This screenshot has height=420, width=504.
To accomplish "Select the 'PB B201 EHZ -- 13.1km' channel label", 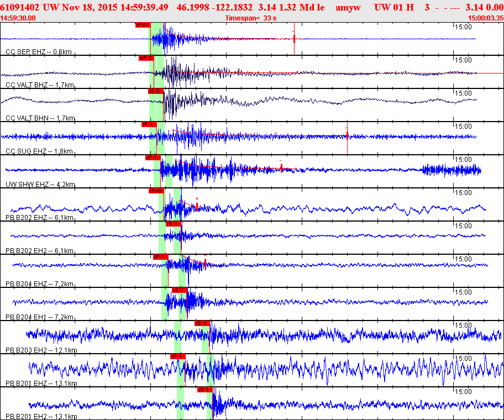I will coord(41,383).
